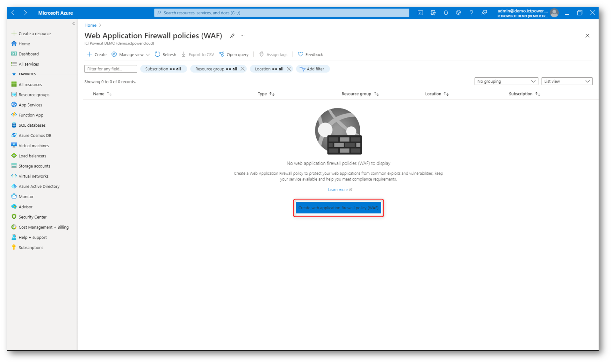
Task: Remove the Resource group filter
Action: (242, 69)
